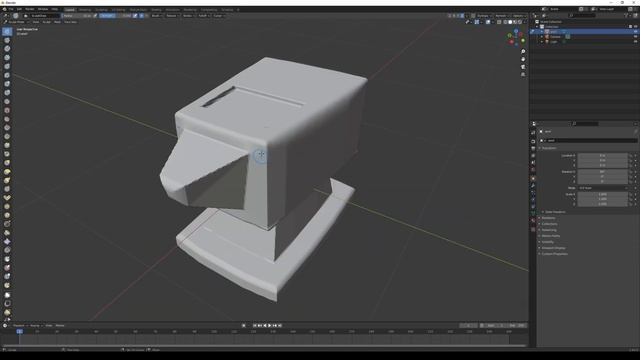Toggle camera view icon in viewport
The height and width of the screenshot is (360, 640).
click(523, 67)
